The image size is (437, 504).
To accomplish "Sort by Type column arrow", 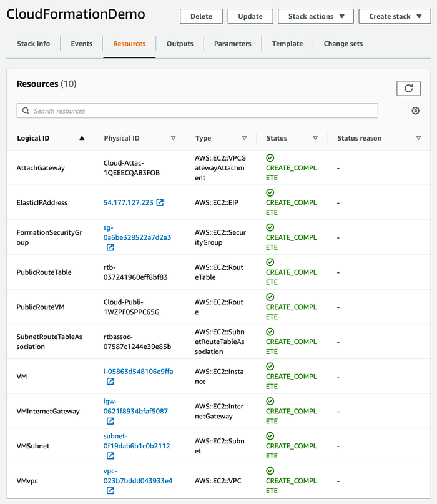I will 244,138.
